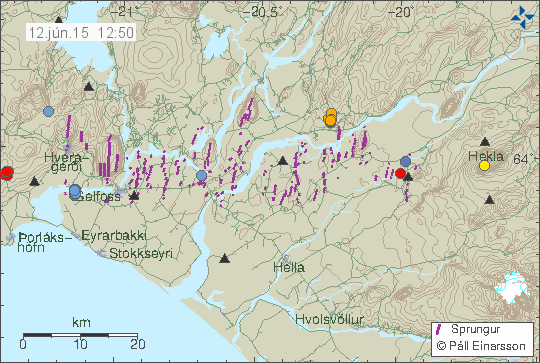The height and width of the screenshot is (363, 540).
Task: Click the yellow earthquake marker at Hekla
Action: point(485,165)
